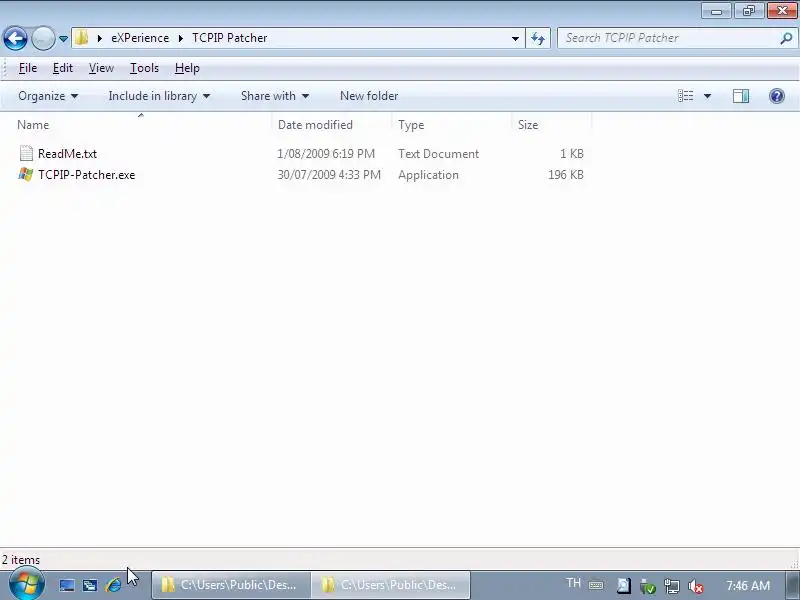This screenshot has width=800, height=600.
Task: Open the recent pages dropdown arrow
Action: 63,38
